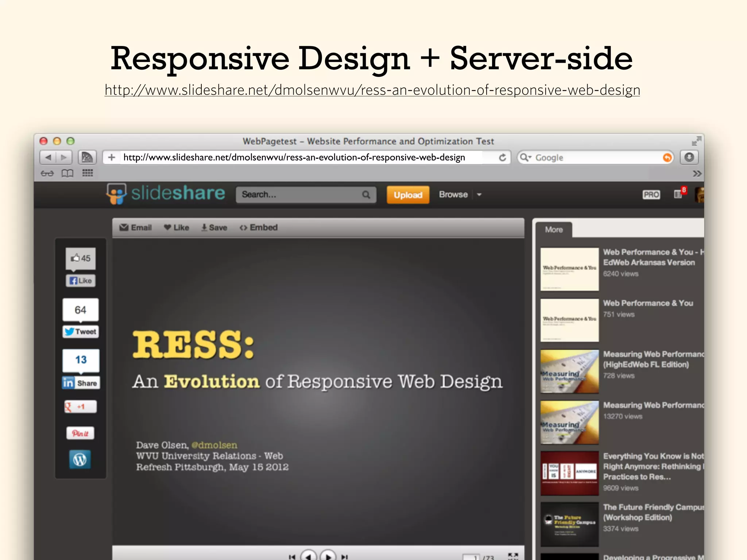Save the presentation
The image size is (747, 560).
(x=214, y=227)
